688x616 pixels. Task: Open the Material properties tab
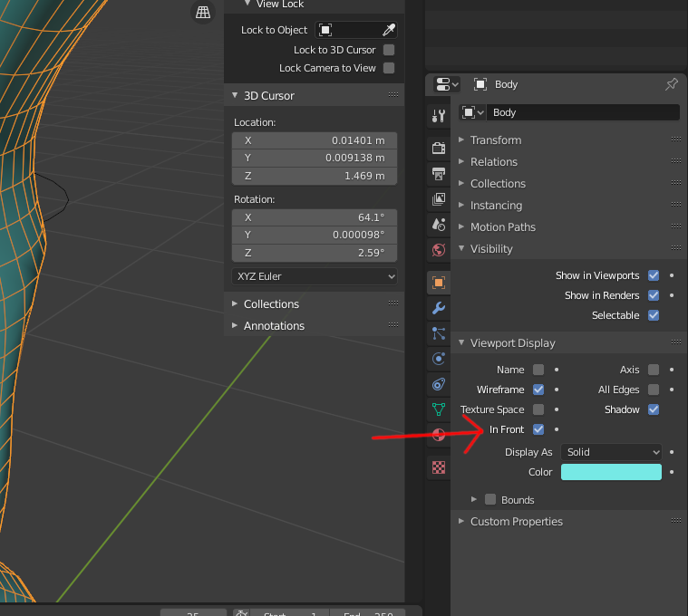(x=439, y=435)
